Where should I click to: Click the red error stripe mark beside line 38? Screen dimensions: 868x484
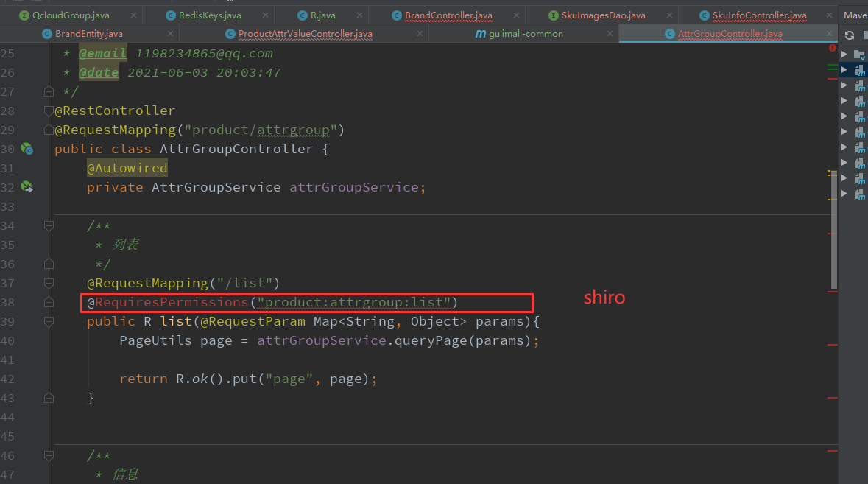832,292
